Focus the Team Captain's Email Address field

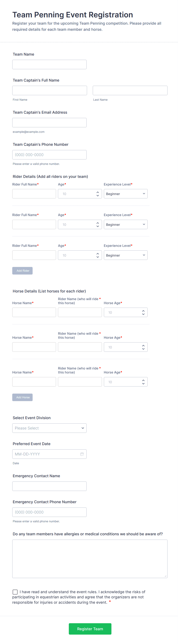(49, 122)
